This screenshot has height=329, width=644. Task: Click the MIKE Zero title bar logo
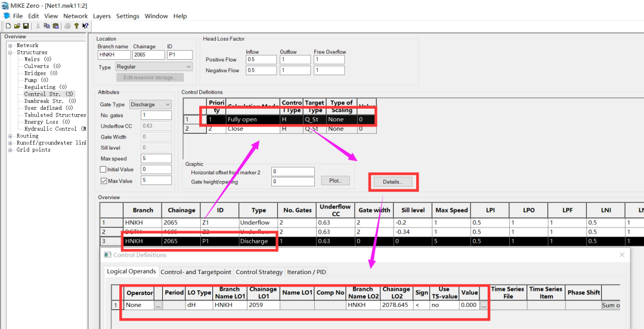pos(5,6)
